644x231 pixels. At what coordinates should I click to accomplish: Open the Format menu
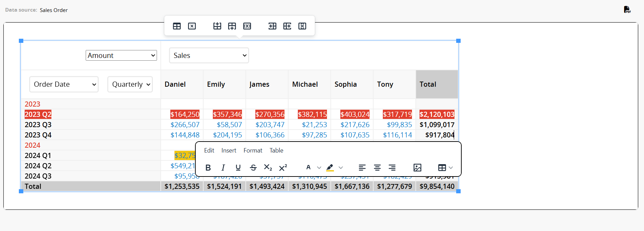pos(253,150)
